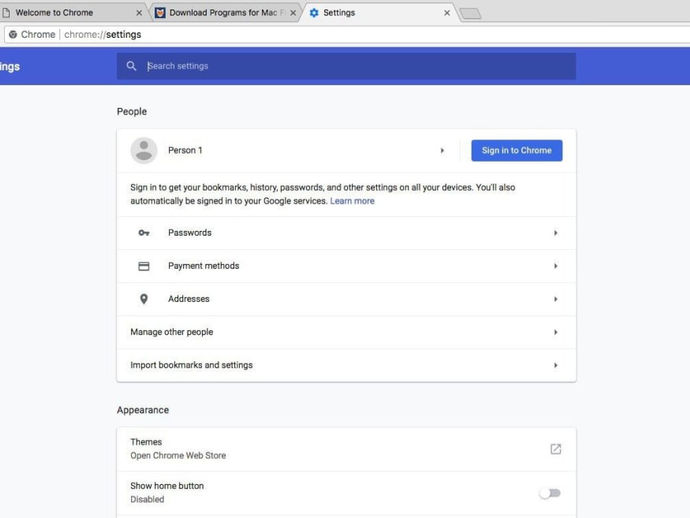Screen dimensions: 690x518
Task: Expand the Person 1 arrow
Action: [442, 151]
